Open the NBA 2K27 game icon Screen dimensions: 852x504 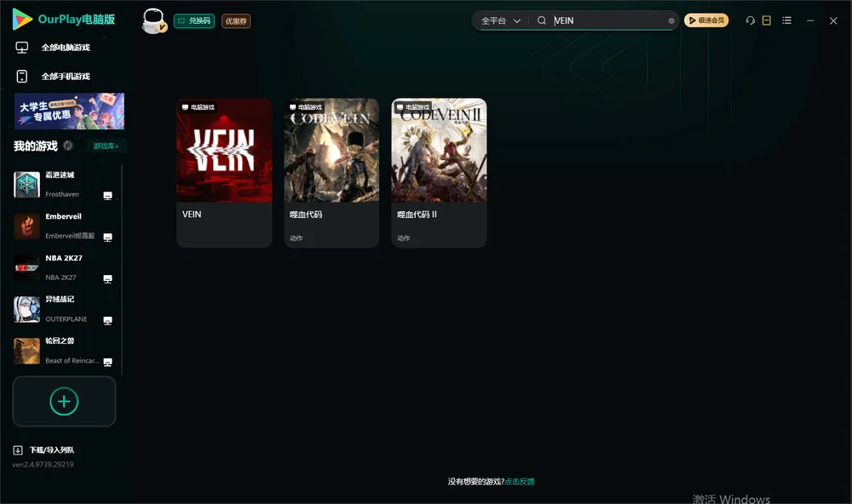[26, 267]
